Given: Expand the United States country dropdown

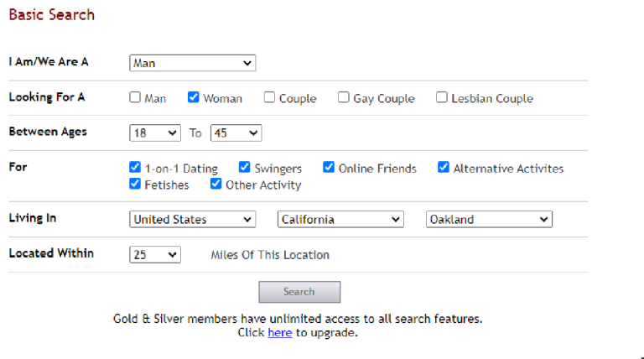Looking at the screenshot, I should [x=192, y=220].
